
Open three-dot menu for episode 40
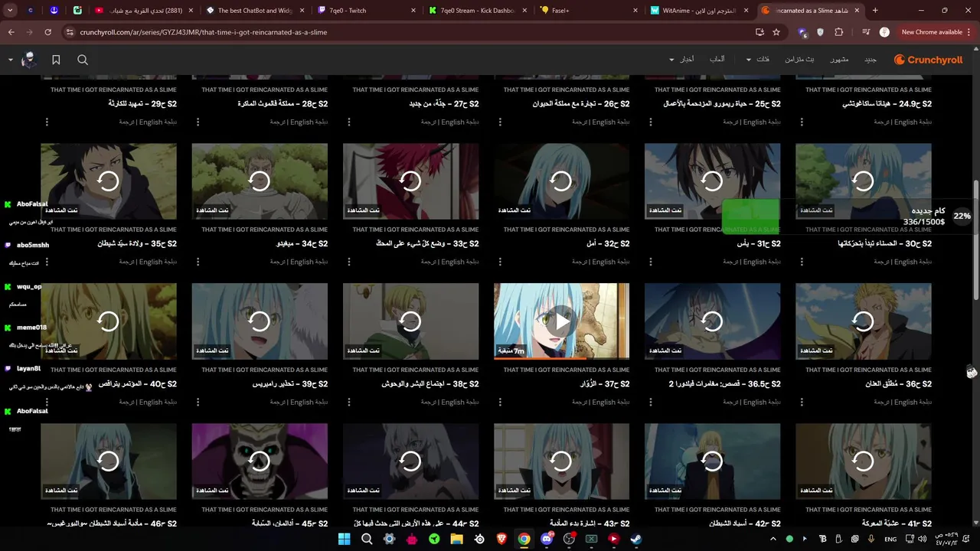point(47,402)
